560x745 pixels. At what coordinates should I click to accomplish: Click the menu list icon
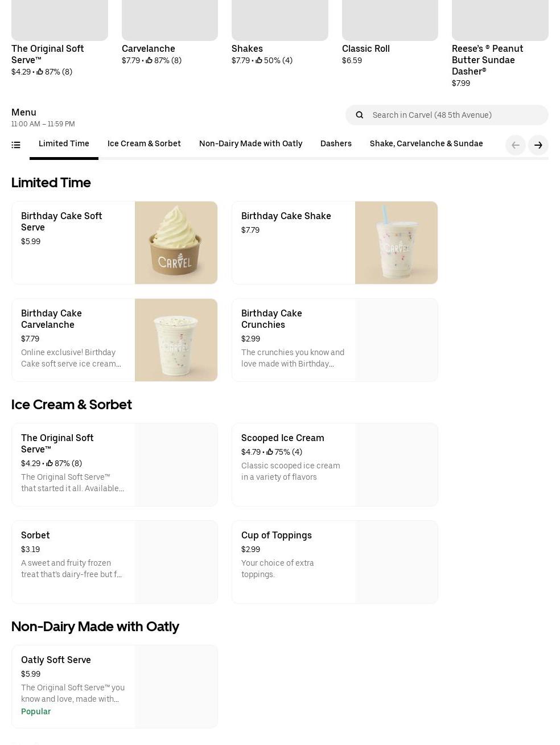point(16,145)
